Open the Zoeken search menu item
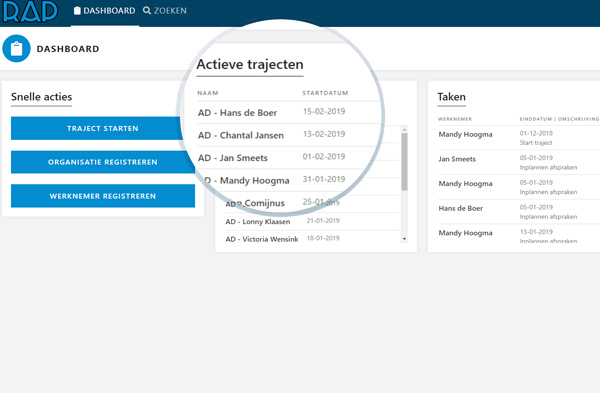600x393 pixels. (165, 11)
